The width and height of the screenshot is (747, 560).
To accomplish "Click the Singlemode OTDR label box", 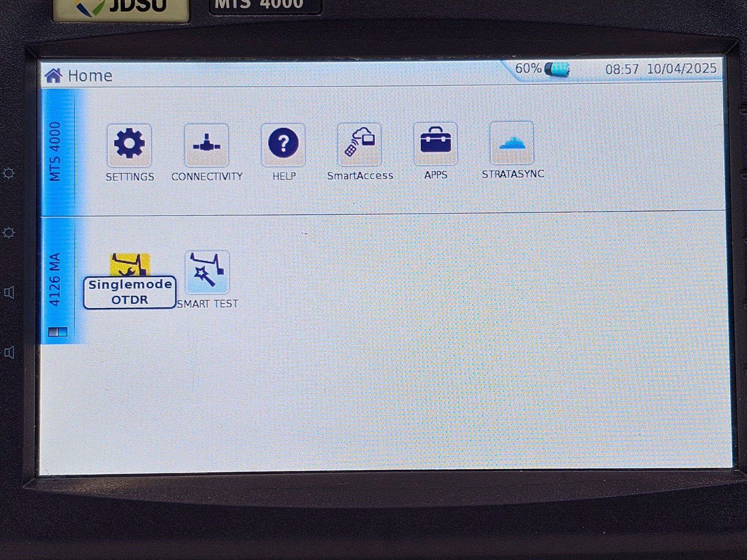I will (130, 292).
